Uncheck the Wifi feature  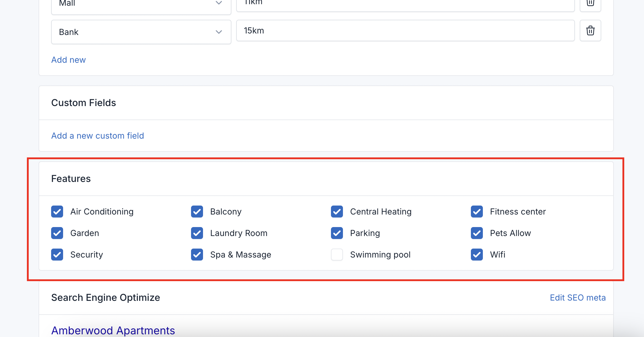click(x=477, y=255)
